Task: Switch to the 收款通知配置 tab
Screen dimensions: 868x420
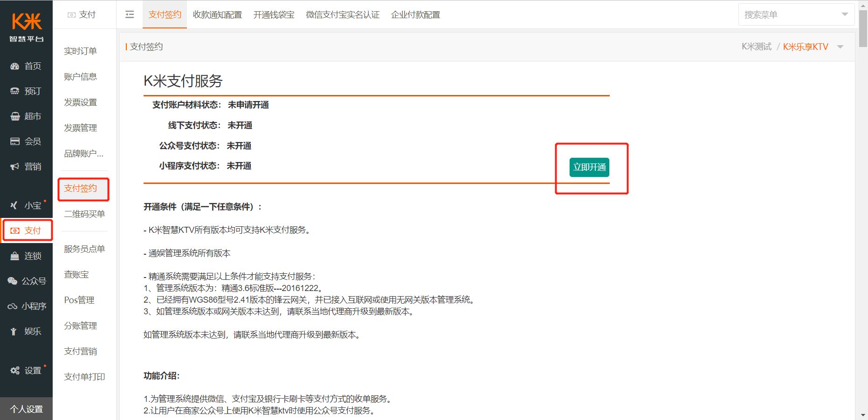Action: pyautogui.click(x=217, y=14)
